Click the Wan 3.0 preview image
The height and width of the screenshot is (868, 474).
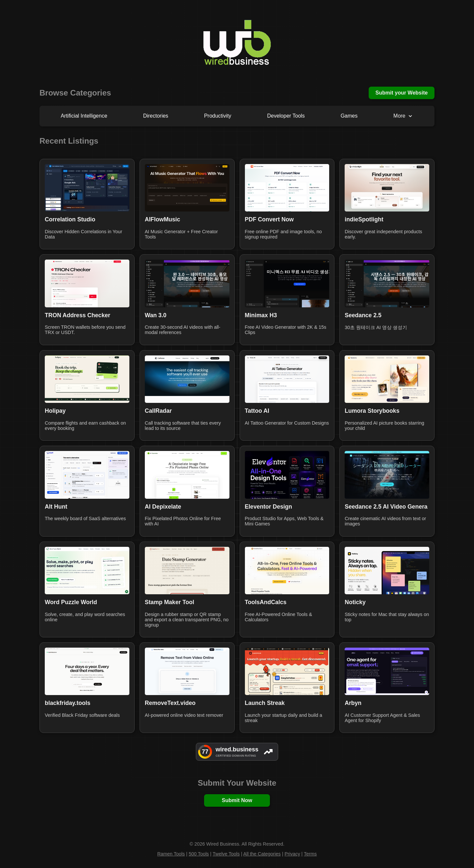pyautogui.click(x=187, y=283)
